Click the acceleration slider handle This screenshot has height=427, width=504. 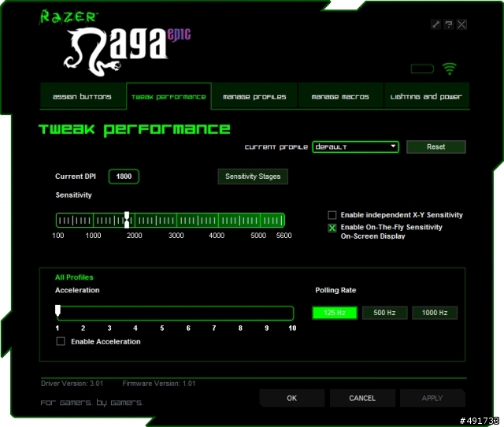coord(57,310)
